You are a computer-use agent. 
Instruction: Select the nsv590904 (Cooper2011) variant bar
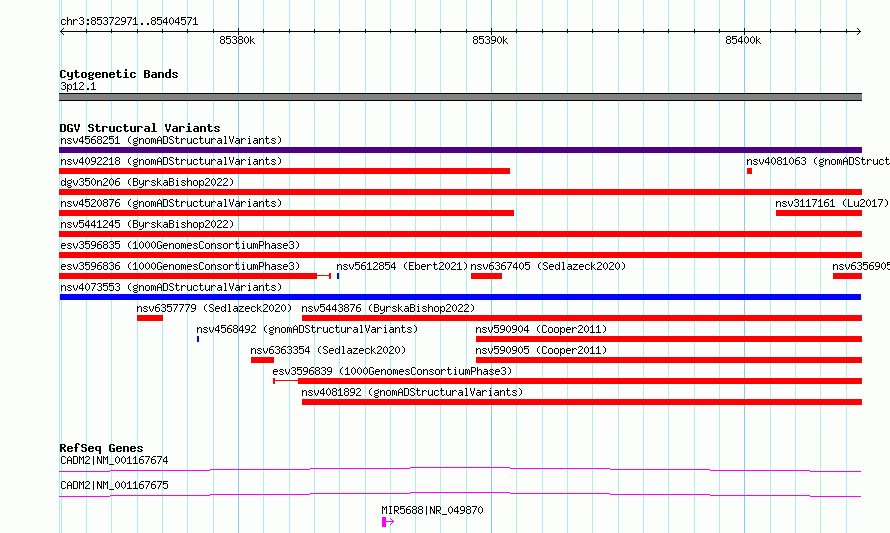669,339
